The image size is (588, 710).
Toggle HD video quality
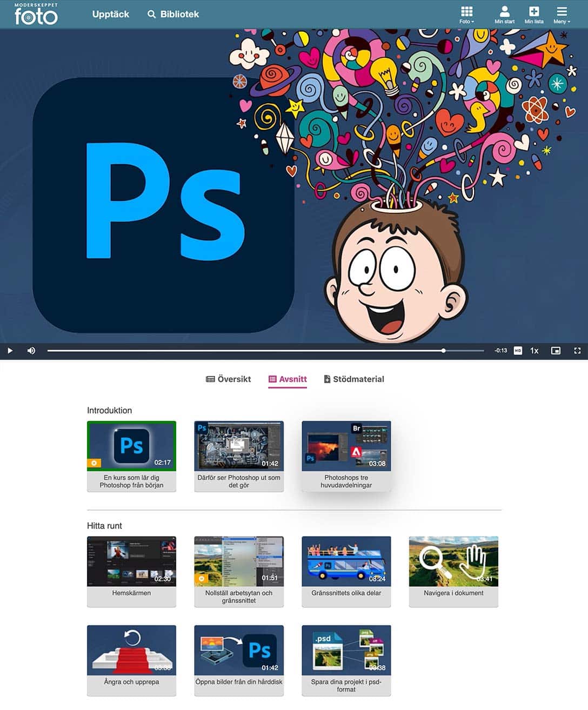click(518, 351)
